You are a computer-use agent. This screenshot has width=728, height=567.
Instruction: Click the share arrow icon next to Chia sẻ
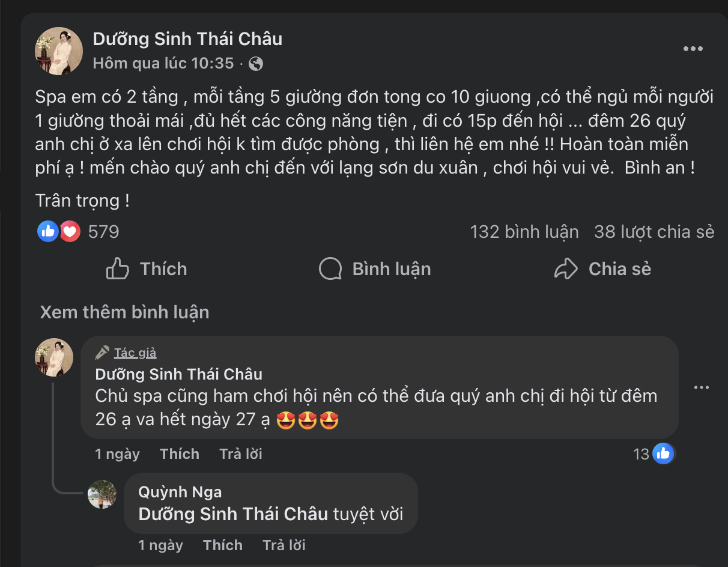565,269
